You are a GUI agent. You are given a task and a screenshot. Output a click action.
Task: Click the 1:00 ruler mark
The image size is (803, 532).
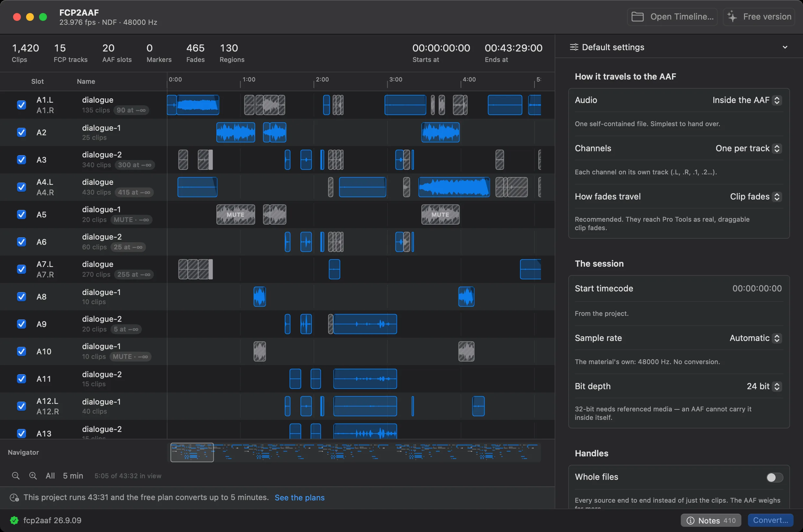click(249, 80)
